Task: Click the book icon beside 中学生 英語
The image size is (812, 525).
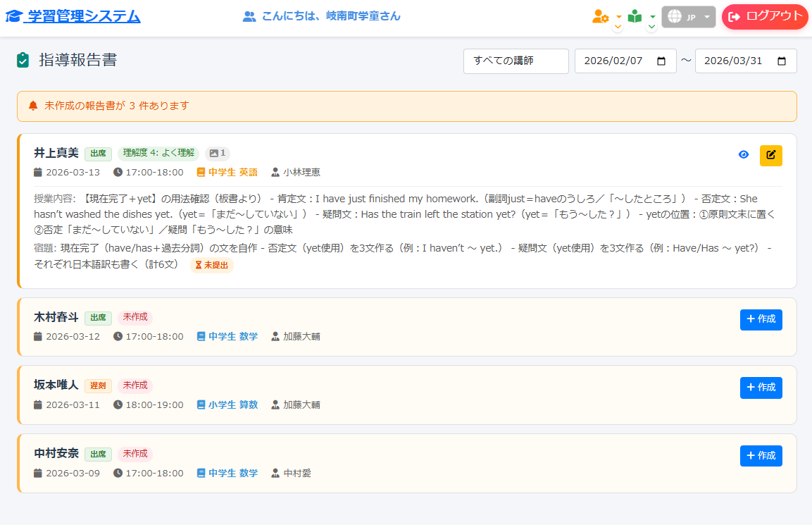Action: click(201, 173)
